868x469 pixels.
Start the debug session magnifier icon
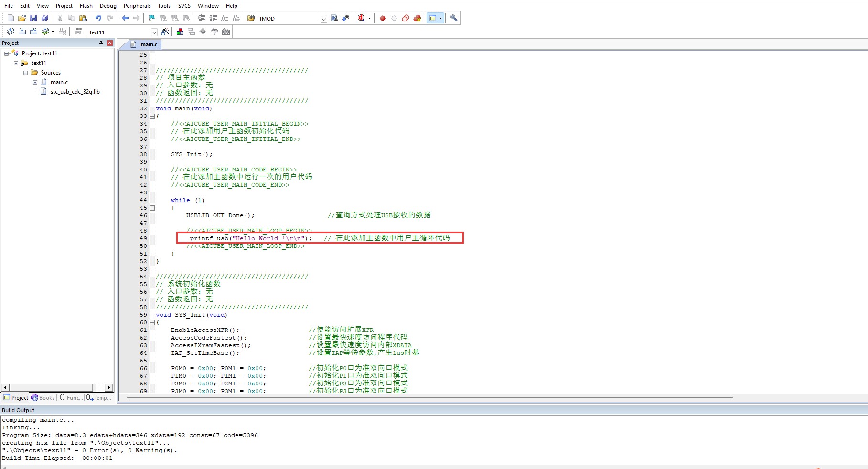362,18
